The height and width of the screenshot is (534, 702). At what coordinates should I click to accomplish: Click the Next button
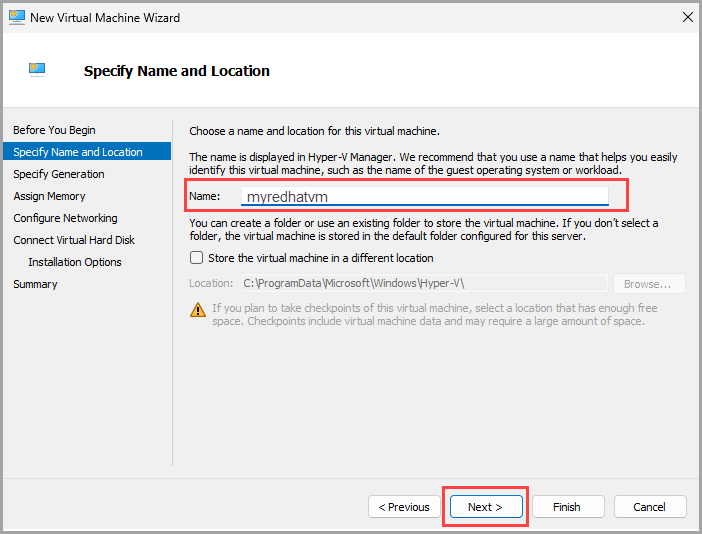(486, 507)
